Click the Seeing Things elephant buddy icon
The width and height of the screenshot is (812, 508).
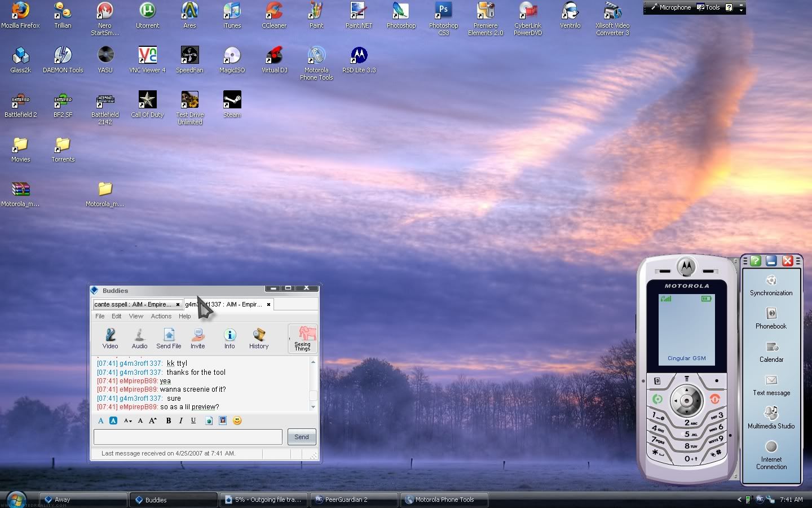[x=303, y=338]
